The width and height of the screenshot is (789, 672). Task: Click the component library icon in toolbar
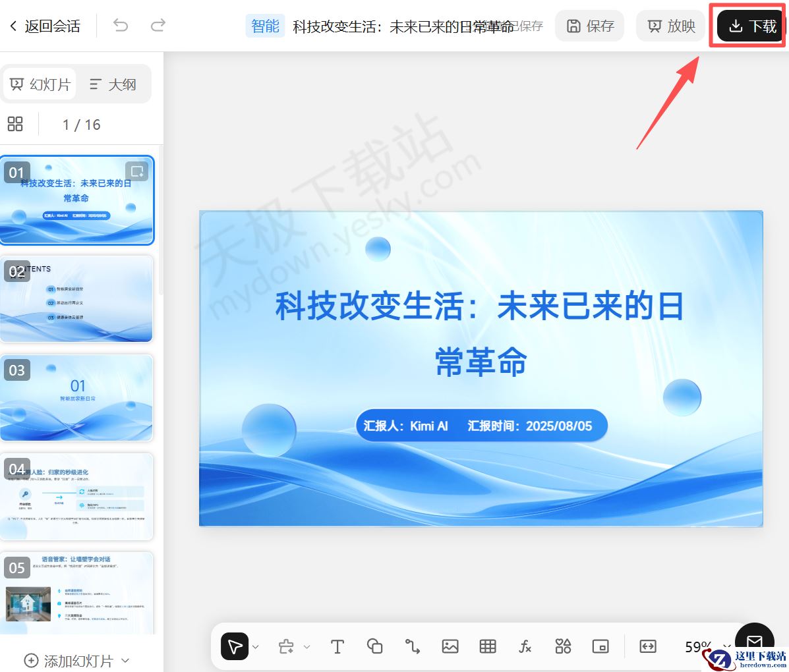pyautogui.click(x=563, y=646)
